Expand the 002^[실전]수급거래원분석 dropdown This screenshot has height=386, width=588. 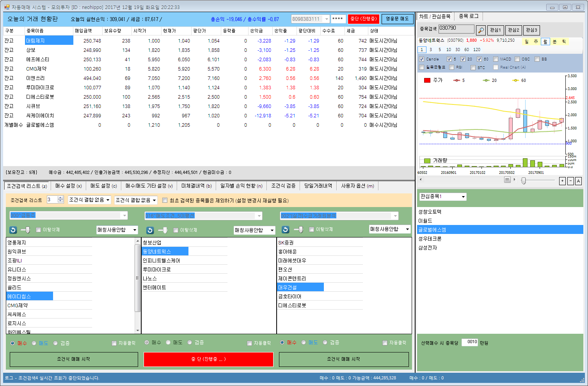click(x=395, y=216)
